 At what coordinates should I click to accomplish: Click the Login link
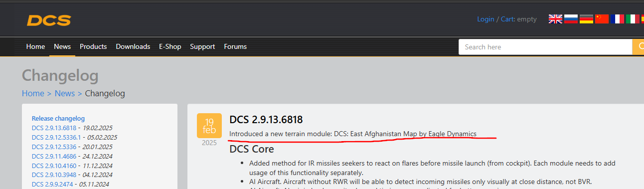[485, 19]
